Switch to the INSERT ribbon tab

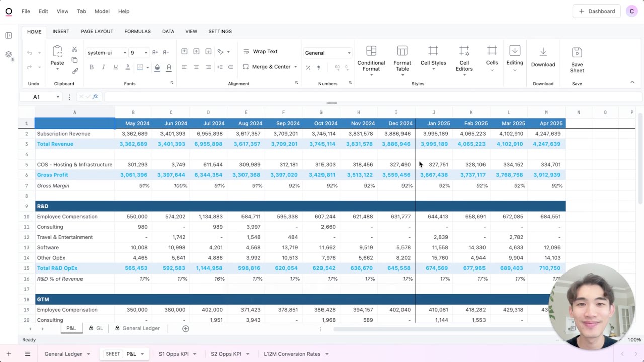point(61,31)
